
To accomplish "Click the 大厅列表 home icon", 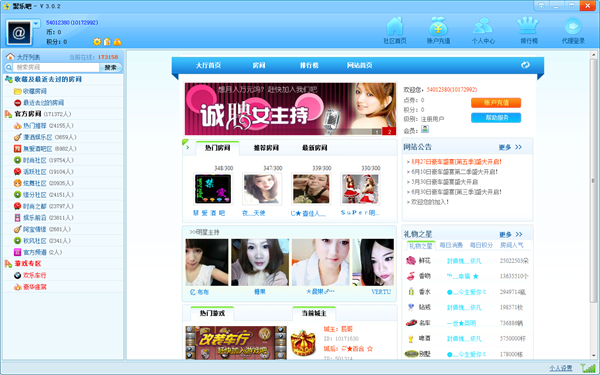I will point(10,57).
